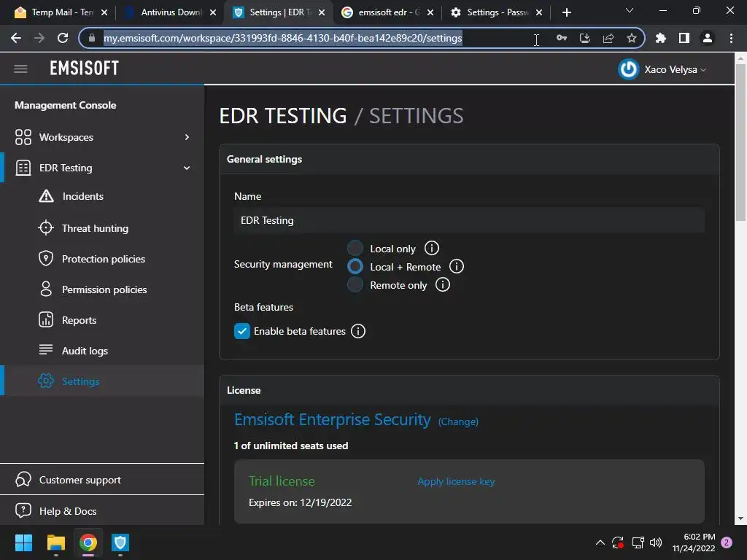
Task: Click the Audit logs lines icon
Action: (46, 349)
